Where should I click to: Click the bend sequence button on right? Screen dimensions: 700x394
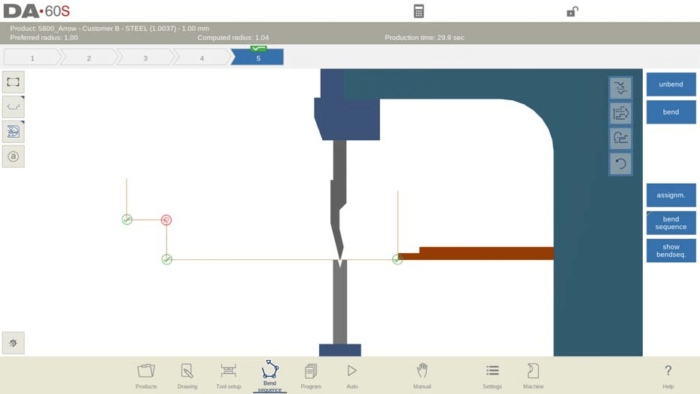click(671, 223)
